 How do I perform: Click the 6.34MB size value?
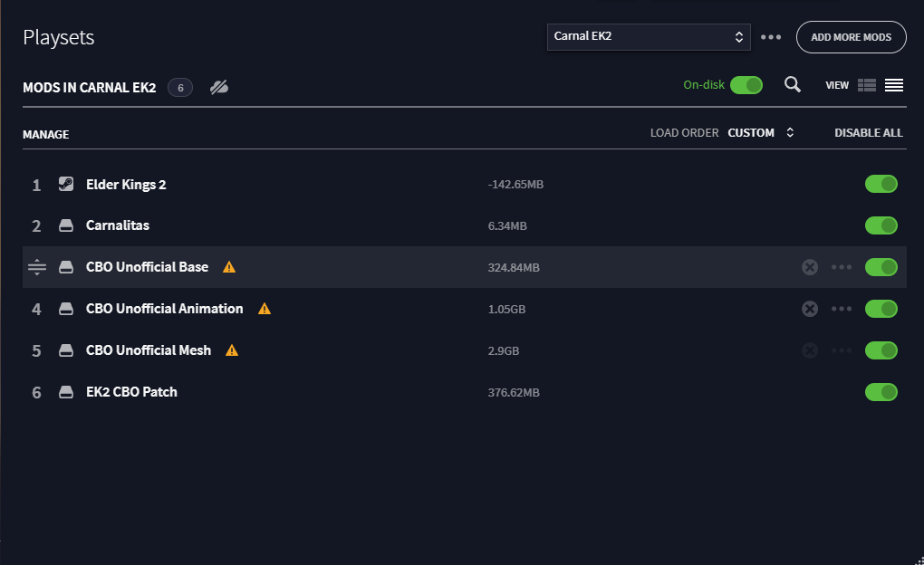point(506,226)
